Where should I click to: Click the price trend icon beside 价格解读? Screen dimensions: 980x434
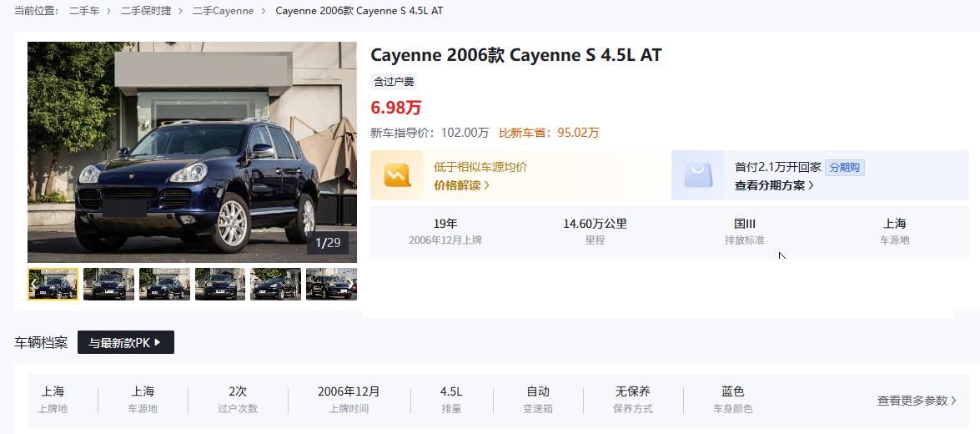(398, 175)
